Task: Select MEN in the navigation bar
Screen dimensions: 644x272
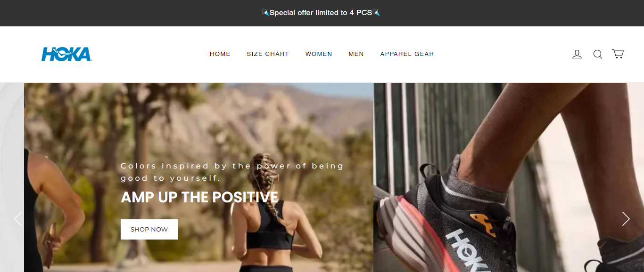Action: point(356,54)
